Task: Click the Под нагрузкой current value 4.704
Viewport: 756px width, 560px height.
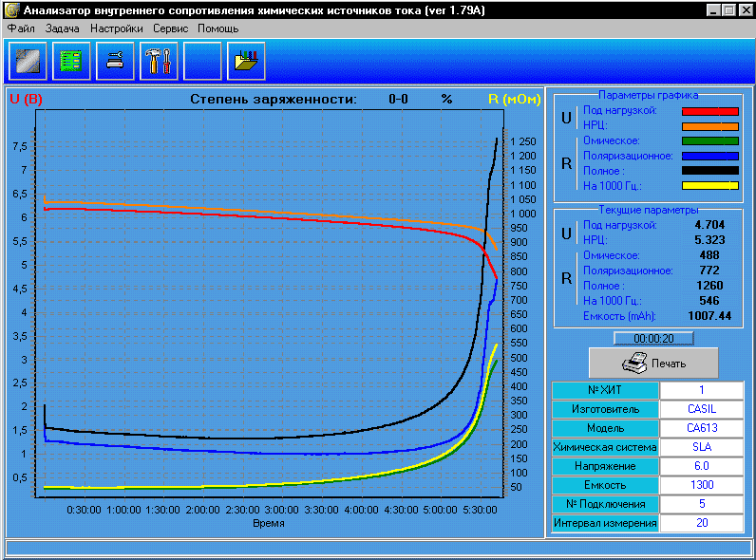Action: (x=709, y=225)
